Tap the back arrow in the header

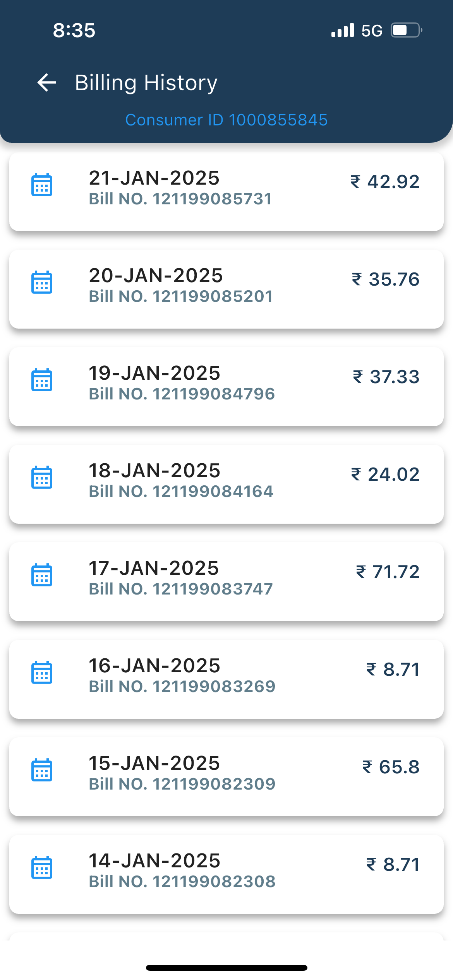47,82
